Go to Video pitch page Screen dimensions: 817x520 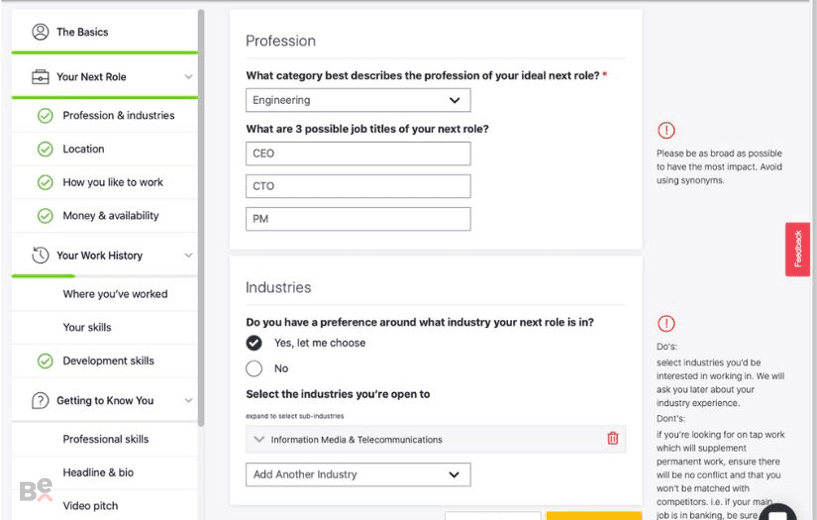point(90,505)
